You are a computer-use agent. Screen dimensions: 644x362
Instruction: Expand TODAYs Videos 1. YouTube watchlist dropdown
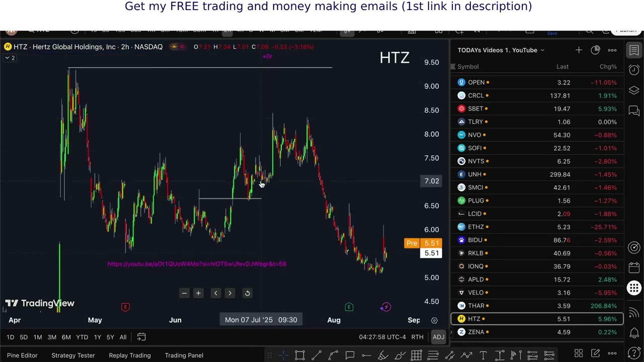coord(501,50)
